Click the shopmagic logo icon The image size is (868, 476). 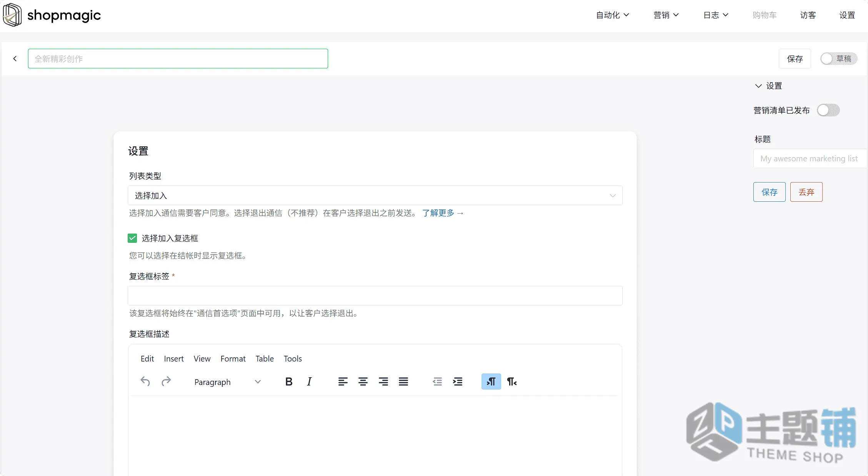(12, 15)
